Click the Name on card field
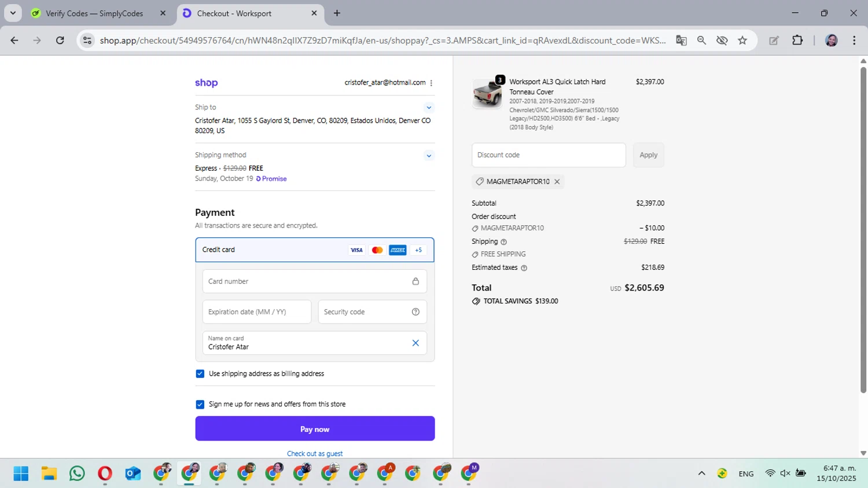This screenshot has width=868, height=488. (315, 343)
